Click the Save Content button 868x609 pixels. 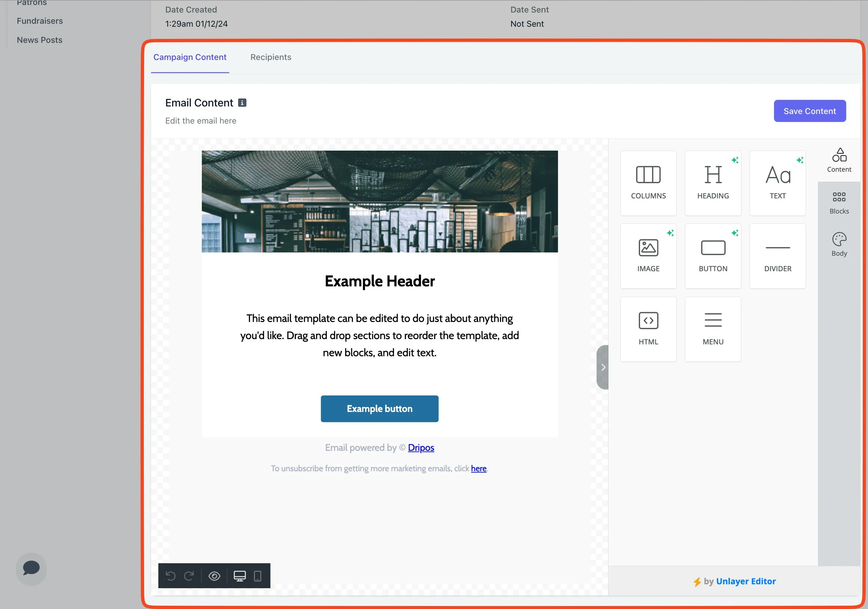click(809, 111)
